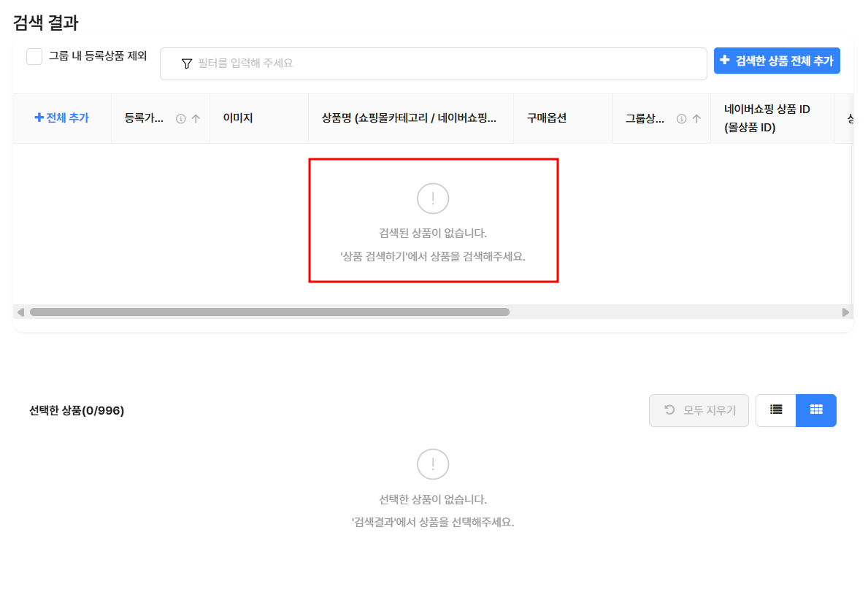Image resolution: width=868 pixels, height=589 pixels.
Task: Open the info icon beside 등록가 column
Action: coord(180,118)
